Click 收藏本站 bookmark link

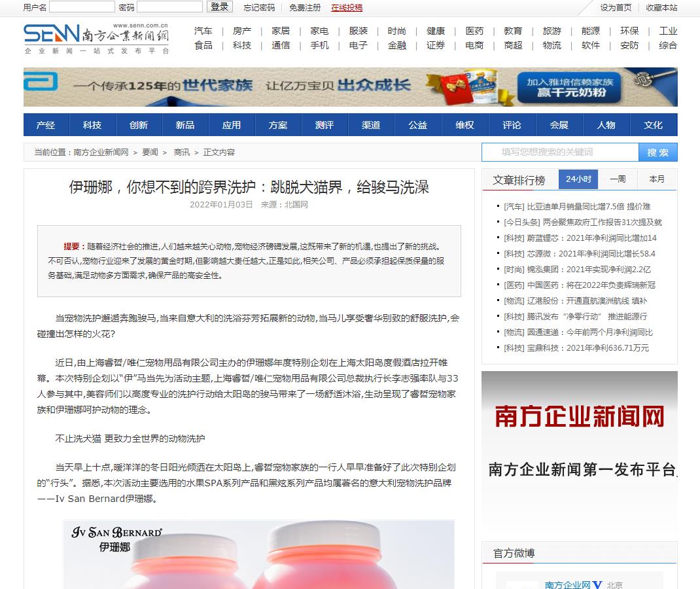pos(661,8)
